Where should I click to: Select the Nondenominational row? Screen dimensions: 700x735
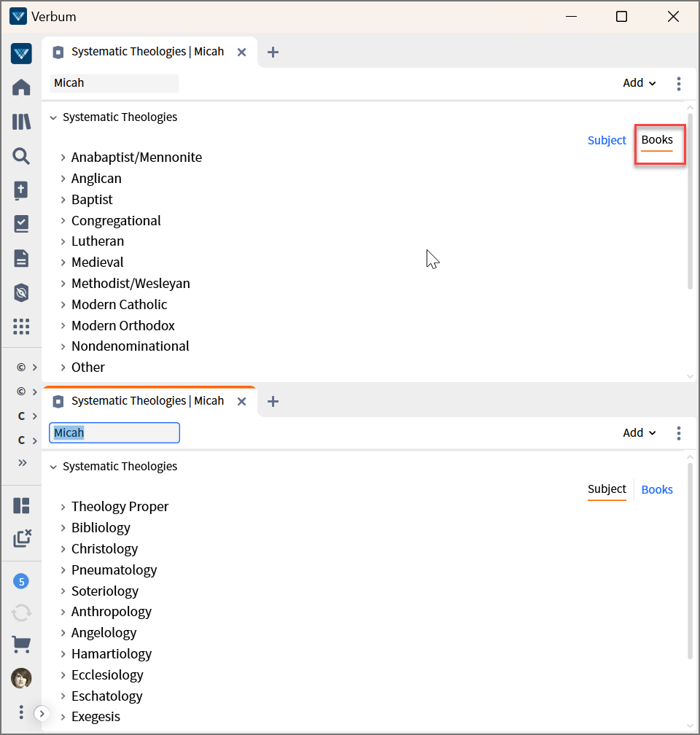130,346
